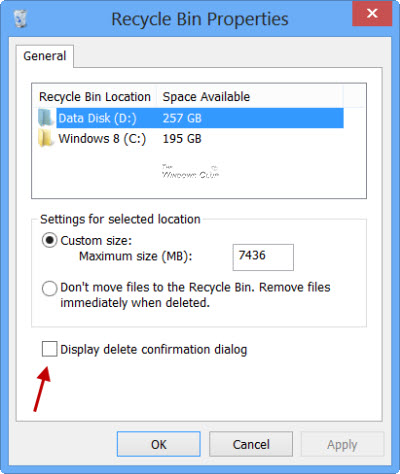Click the Recycle Bin title bar icon
The image size is (400, 474).
(20, 19)
